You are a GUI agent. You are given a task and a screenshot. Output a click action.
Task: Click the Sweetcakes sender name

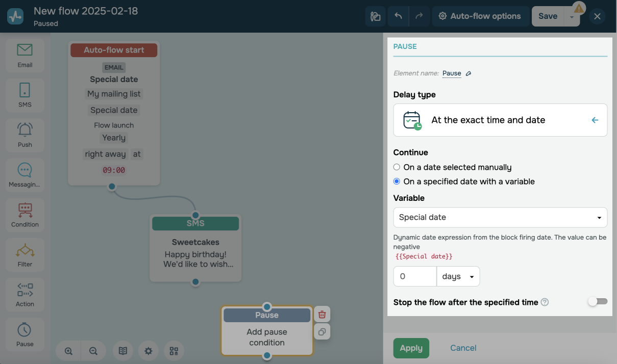195,242
